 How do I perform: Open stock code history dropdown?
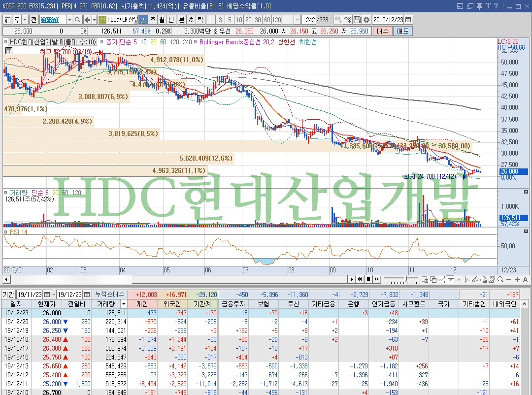pyautogui.click(x=69, y=20)
